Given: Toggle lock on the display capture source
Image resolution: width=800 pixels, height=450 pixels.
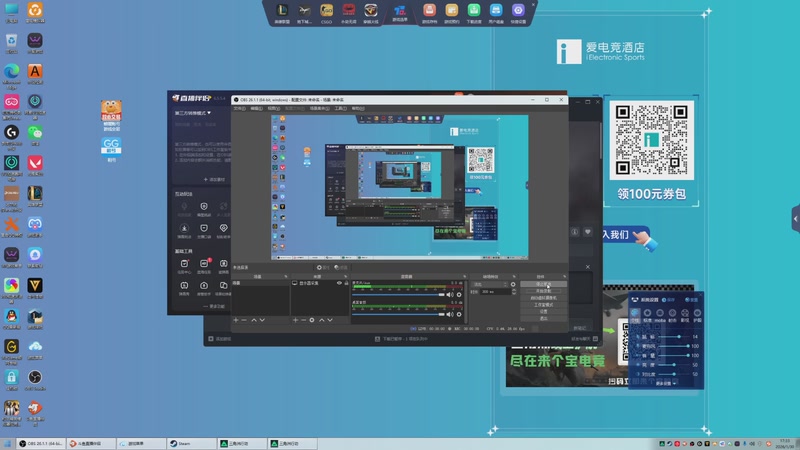Looking at the screenshot, I should pos(346,283).
